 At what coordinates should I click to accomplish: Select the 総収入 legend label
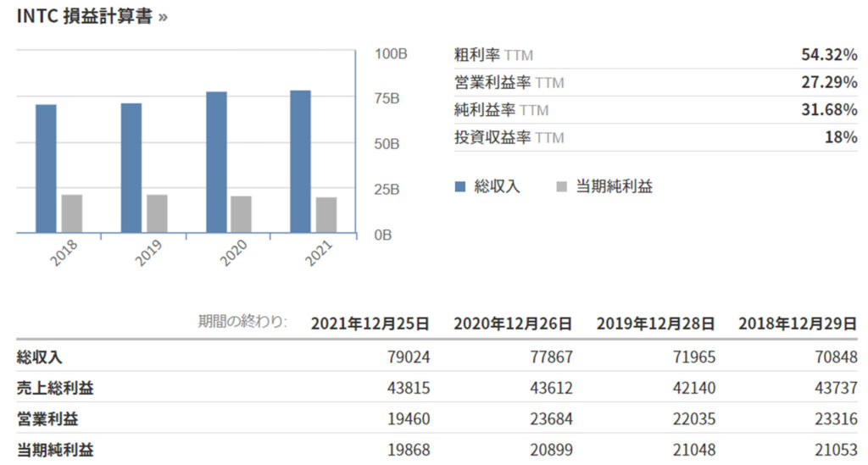[x=497, y=186]
